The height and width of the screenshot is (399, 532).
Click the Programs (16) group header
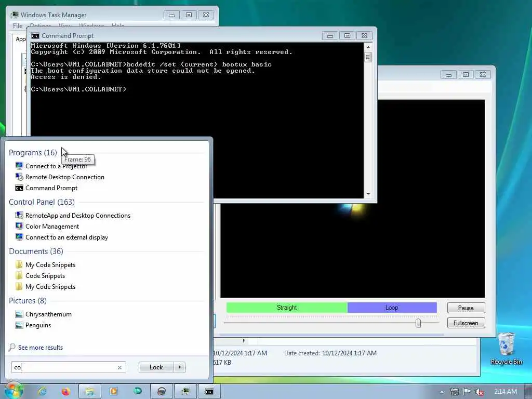(x=33, y=153)
